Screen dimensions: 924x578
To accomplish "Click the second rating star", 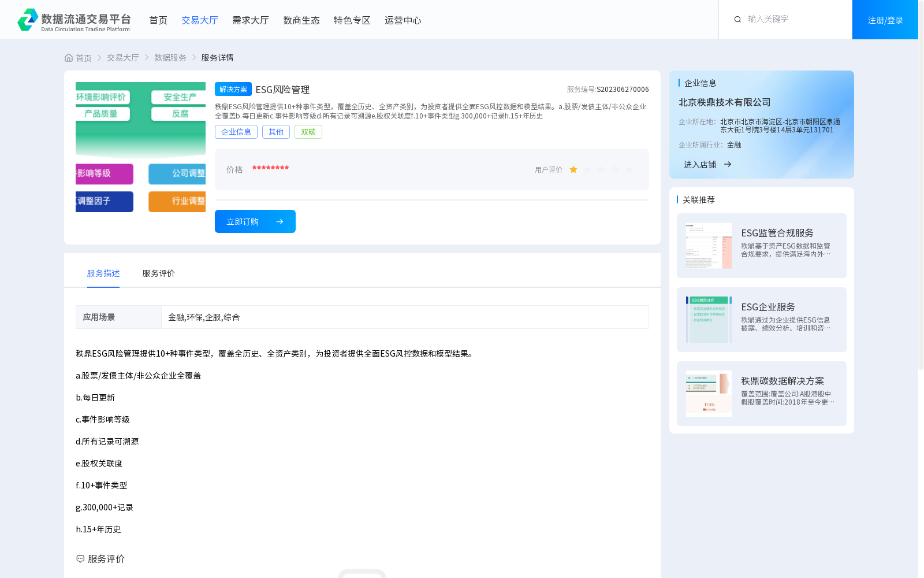I will coord(587,169).
